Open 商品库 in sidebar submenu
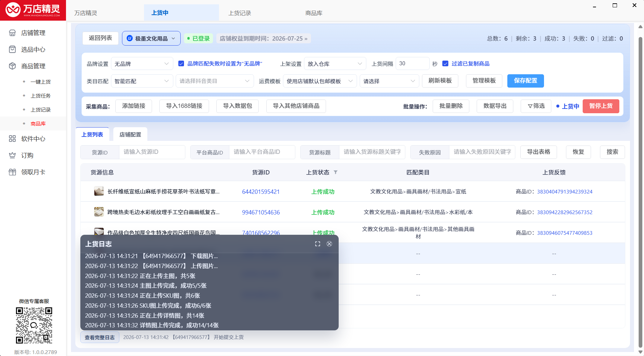This screenshot has width=644, height=356. 38,124
